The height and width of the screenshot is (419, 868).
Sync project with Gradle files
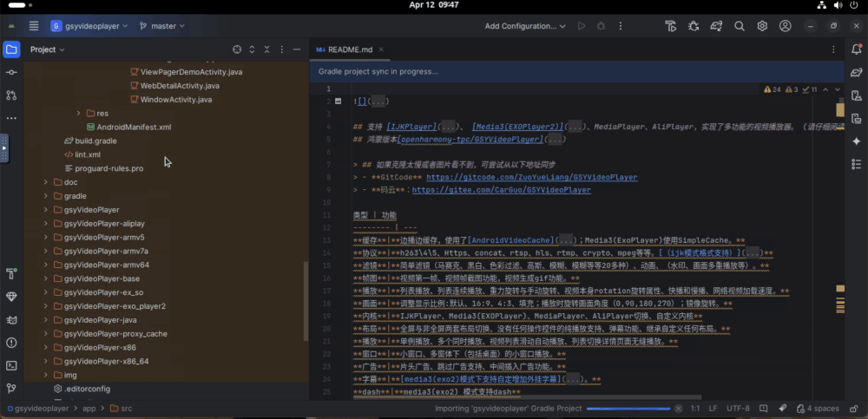pos(716,26)
